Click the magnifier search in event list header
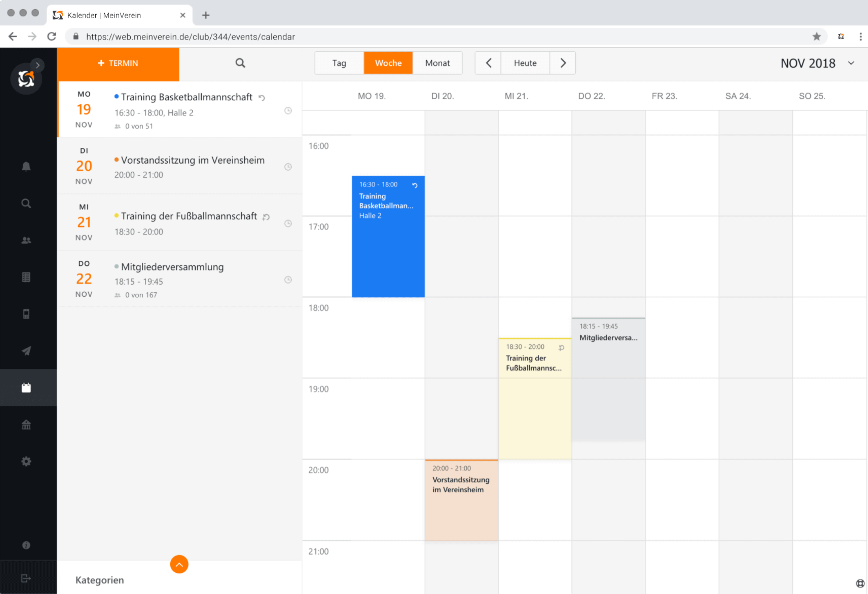The image size is (868, 594). tap(241, 63)
